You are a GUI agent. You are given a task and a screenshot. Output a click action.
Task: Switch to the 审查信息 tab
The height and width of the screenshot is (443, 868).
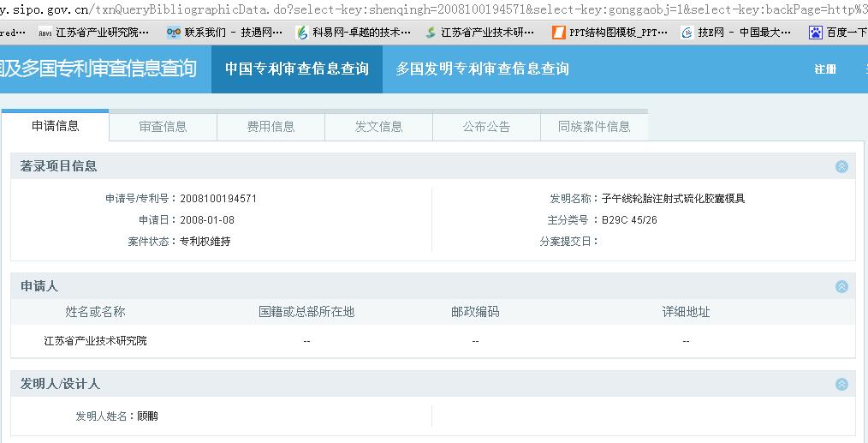[163, 127]
